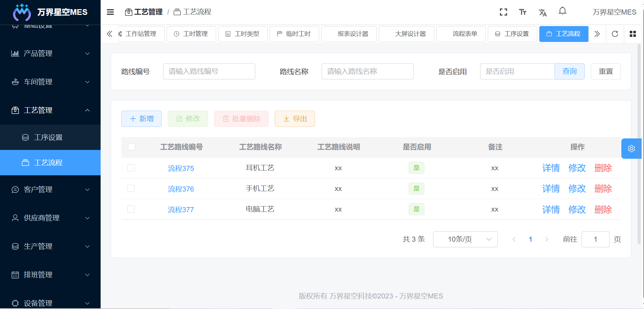Click 修改 for 手机工艺 row
Image resolution: width=644 pixels, height=309 pixels.
pyautogui.click(x=577, y=189)
